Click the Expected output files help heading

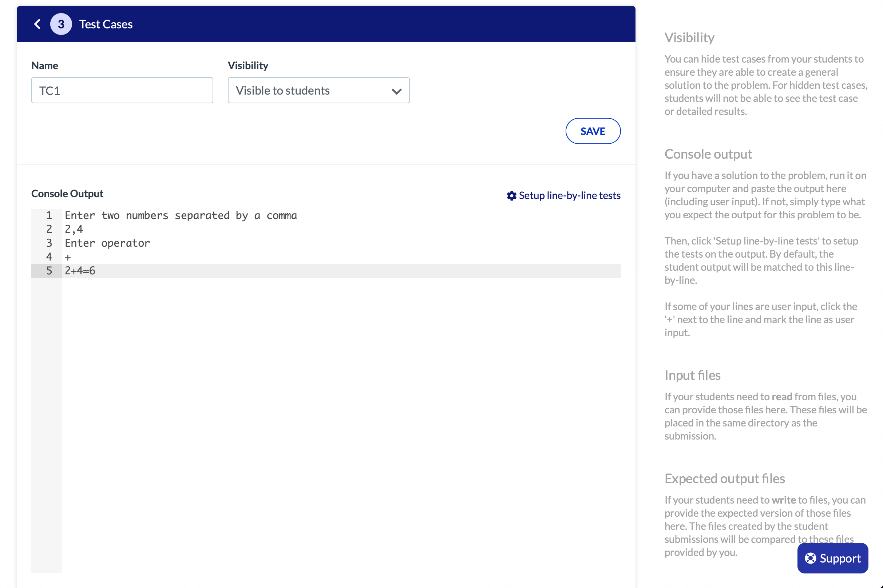[x=725, y=479]
